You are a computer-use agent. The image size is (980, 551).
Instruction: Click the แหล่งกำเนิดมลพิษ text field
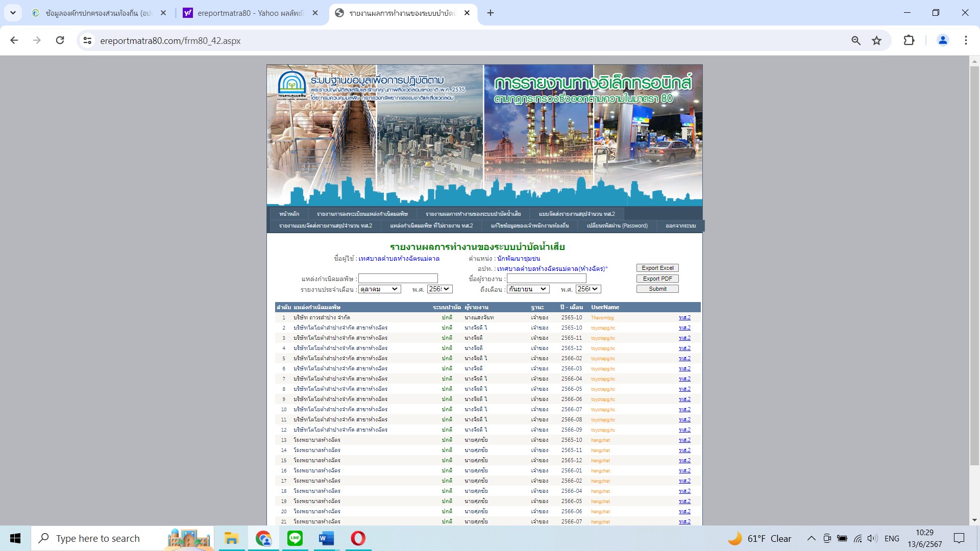[x=398, y=279]
